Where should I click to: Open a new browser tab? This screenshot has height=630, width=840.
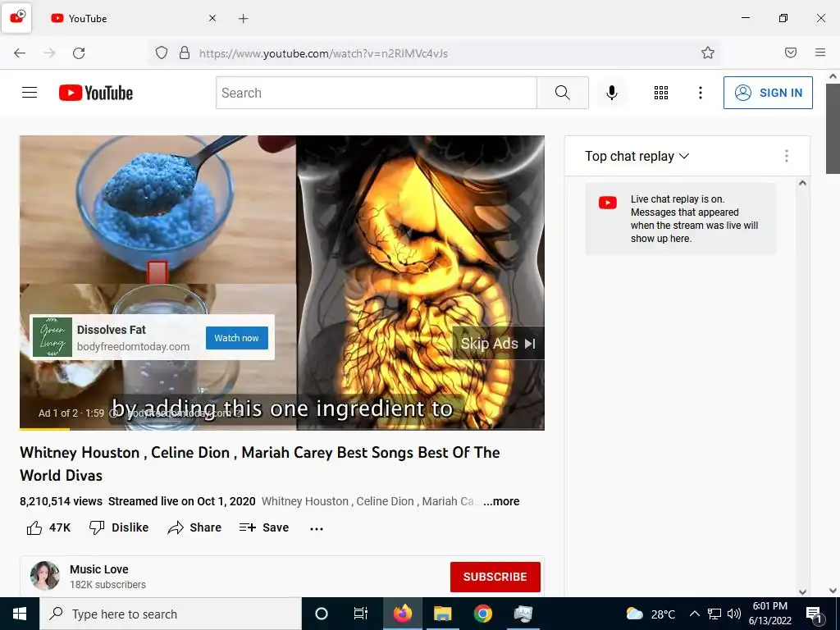(x=243, y=19)
